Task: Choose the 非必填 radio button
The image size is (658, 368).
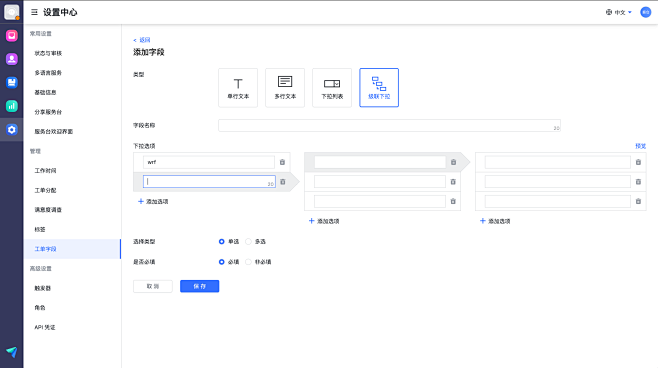Action: click(248, 262)
